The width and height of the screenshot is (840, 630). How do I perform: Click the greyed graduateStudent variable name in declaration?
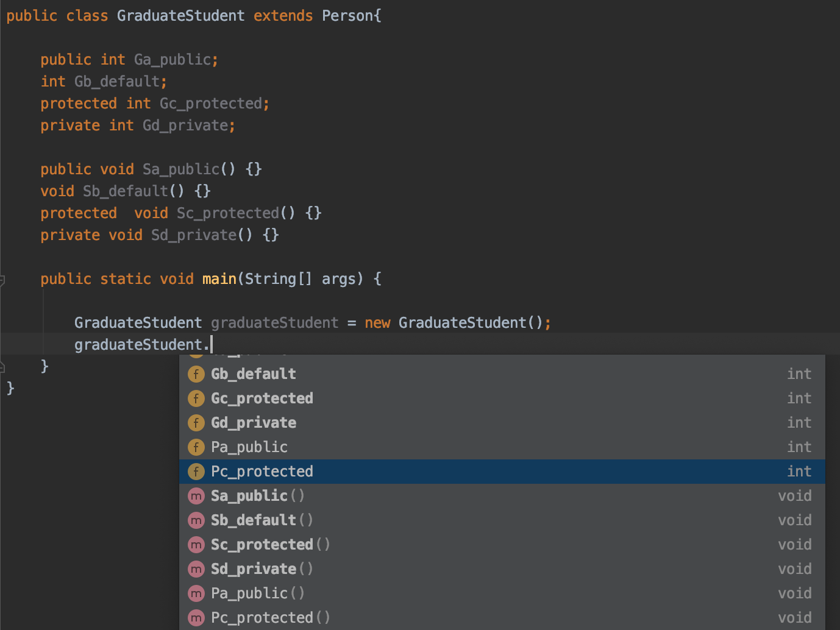pyautogui.click(x=274, y=323)
